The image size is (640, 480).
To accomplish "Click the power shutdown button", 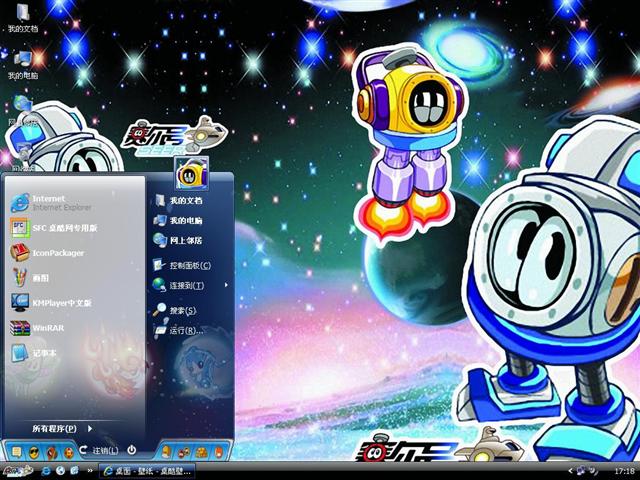I will (x=131, y=450).
